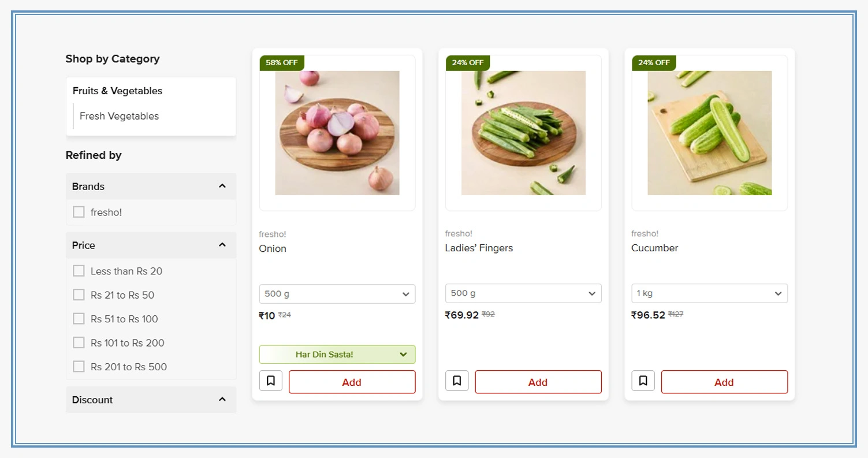Open the Onion quantity dropdown
The image size is (868, 458).
pyautogui.click(x=337, y=293)
